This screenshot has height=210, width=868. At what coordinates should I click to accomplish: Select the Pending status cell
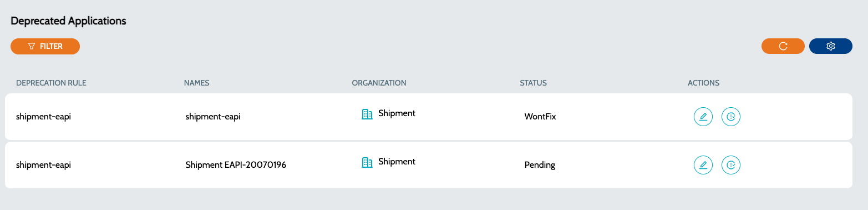[540, 165]
